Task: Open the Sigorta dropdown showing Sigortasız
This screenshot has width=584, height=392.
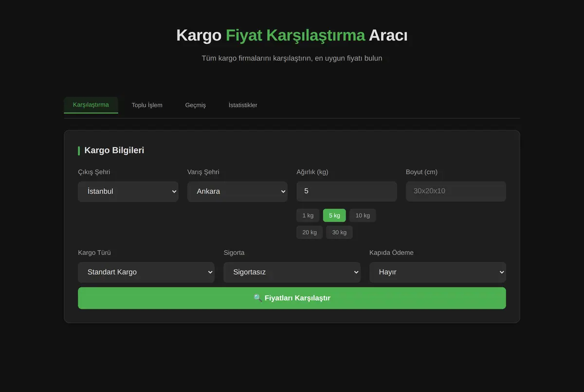Action: click(x=292, y=272)
